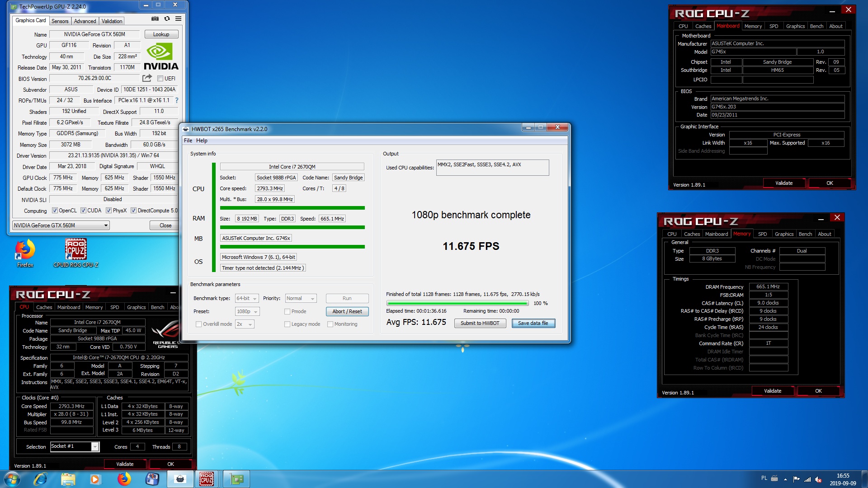
Task: Open the GPU-Z hamburger menu icon
Action: 179,19
